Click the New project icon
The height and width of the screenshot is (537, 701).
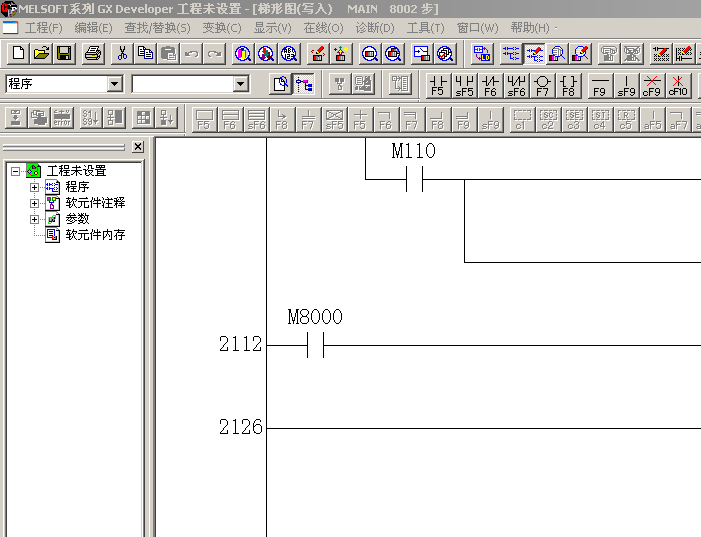pyautogui.click(x=18, y=53)
